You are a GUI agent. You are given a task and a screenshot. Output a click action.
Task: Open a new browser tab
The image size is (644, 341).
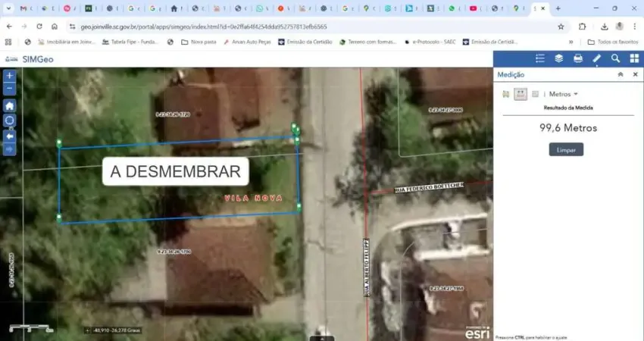(558, 8)
